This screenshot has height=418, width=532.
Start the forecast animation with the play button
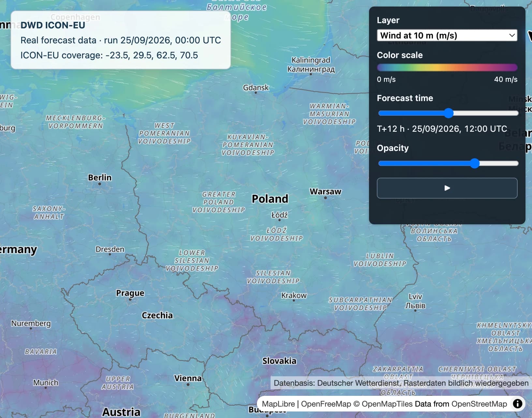coord(447,188)
